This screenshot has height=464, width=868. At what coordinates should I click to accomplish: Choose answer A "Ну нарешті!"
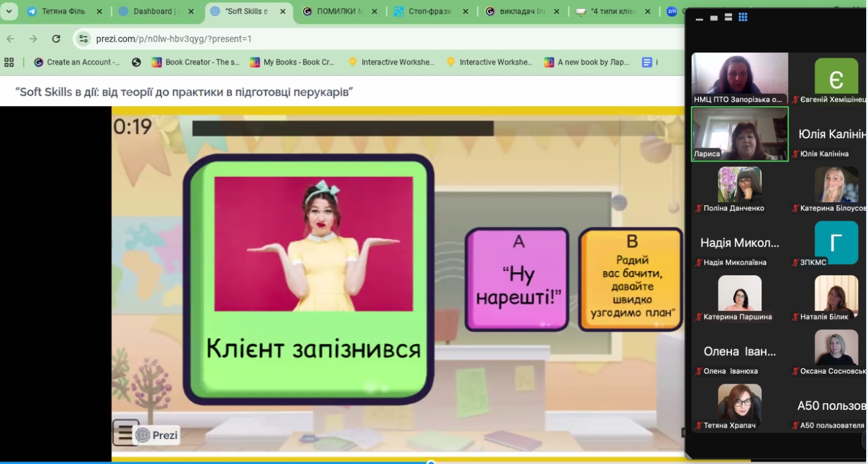pyautogui.click(x=517, y=280)
